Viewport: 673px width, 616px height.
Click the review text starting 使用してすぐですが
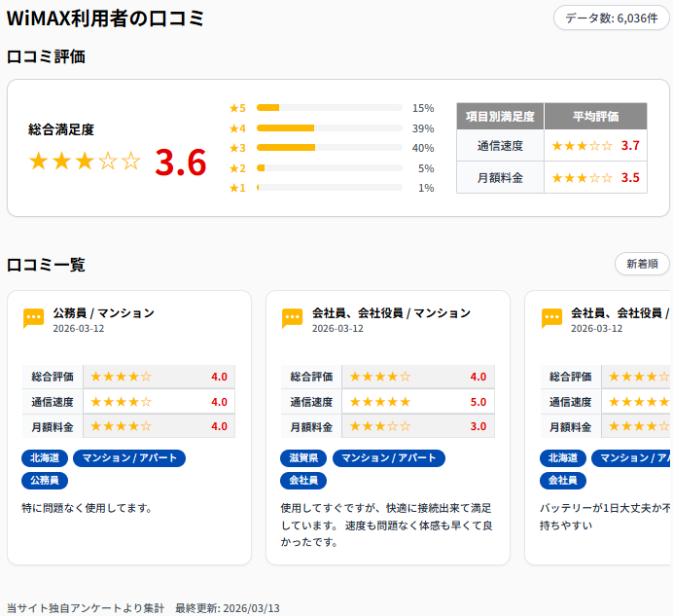point(386,525)
